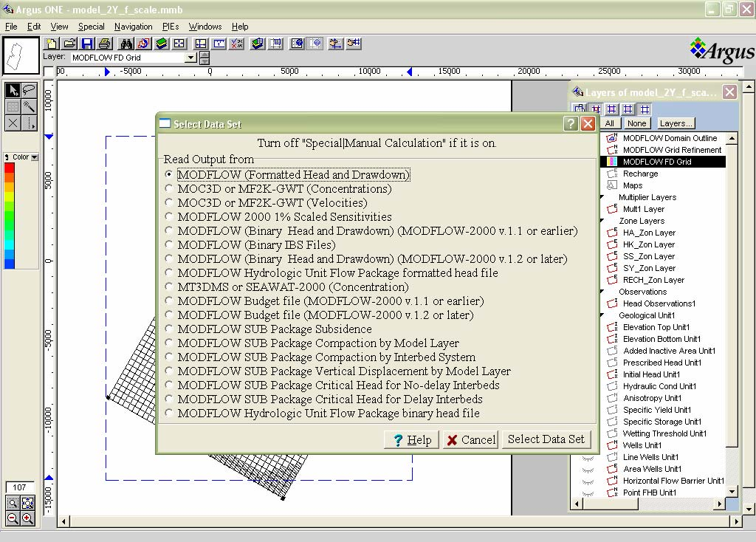This screenshot has height=542, width=756.
Task: Click the binoculars Find icon
Action: click(126, 44)
